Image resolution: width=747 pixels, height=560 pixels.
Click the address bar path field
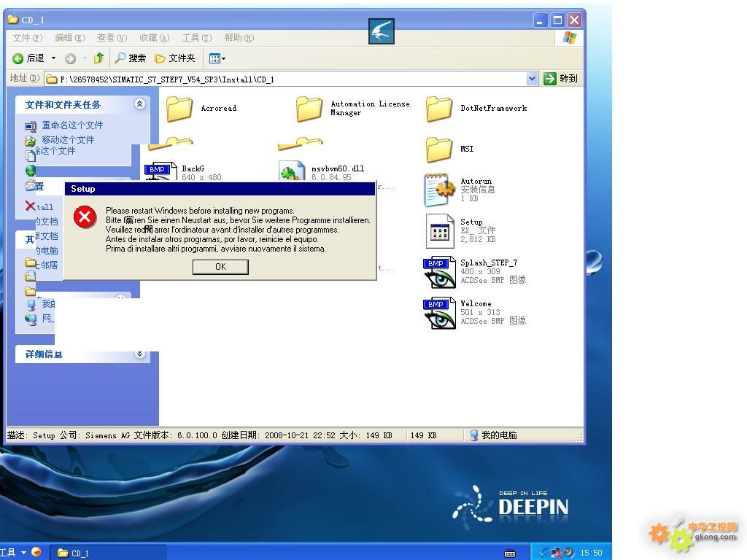coord(286,79)
